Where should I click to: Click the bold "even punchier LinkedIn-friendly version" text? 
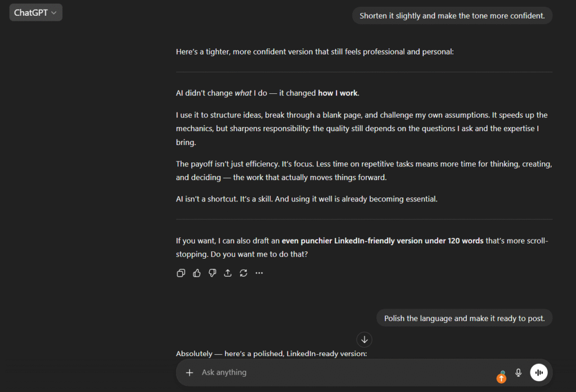coord(382,241)
